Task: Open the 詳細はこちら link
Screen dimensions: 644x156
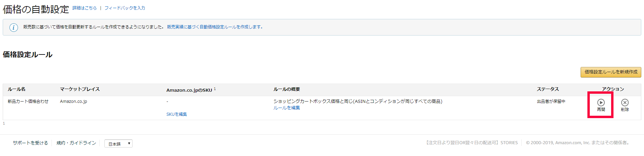Action: coord(84,8)
